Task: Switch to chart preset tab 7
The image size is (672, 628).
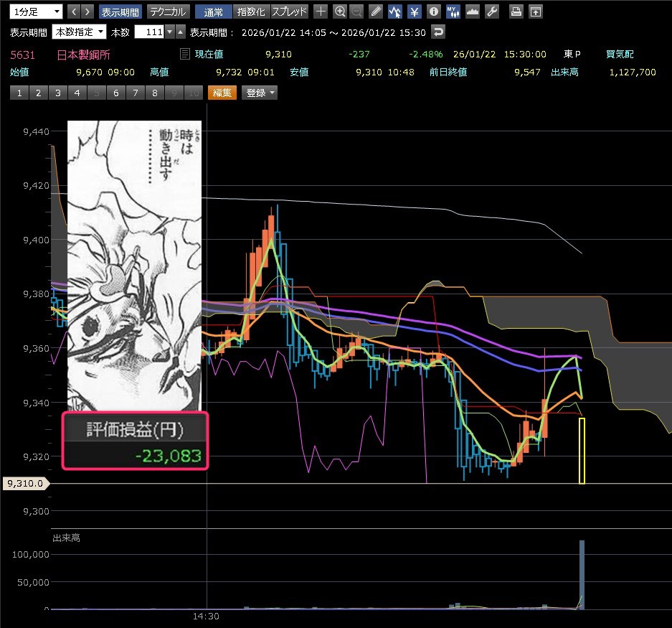Action: coord(135,93)
